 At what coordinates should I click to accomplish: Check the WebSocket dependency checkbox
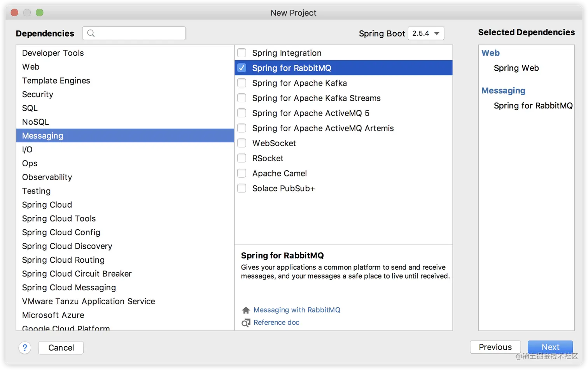(x=242, y=143)
